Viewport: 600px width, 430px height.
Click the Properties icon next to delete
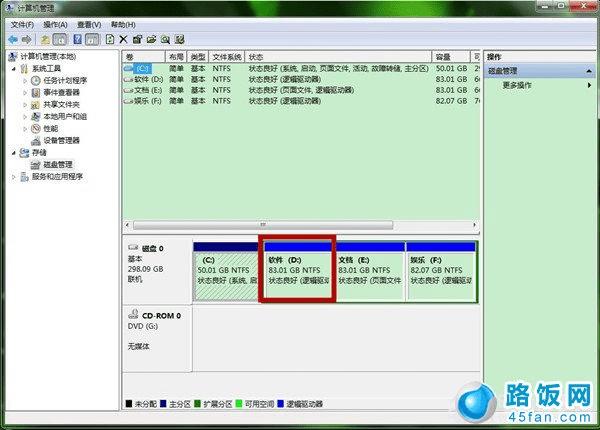coord(137,39)
